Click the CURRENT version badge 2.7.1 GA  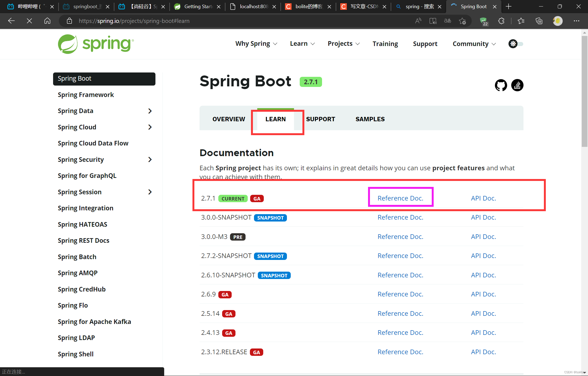tap(233, 198)
